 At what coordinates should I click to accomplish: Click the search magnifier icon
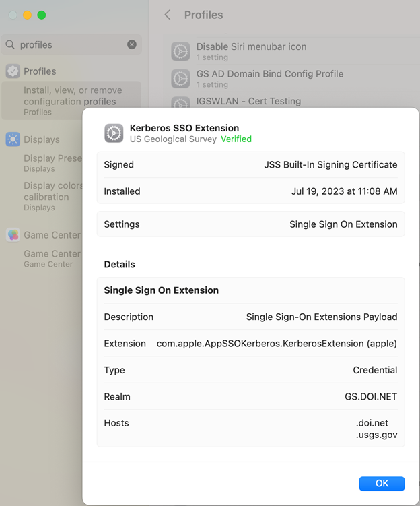click(x=10, y=44)
